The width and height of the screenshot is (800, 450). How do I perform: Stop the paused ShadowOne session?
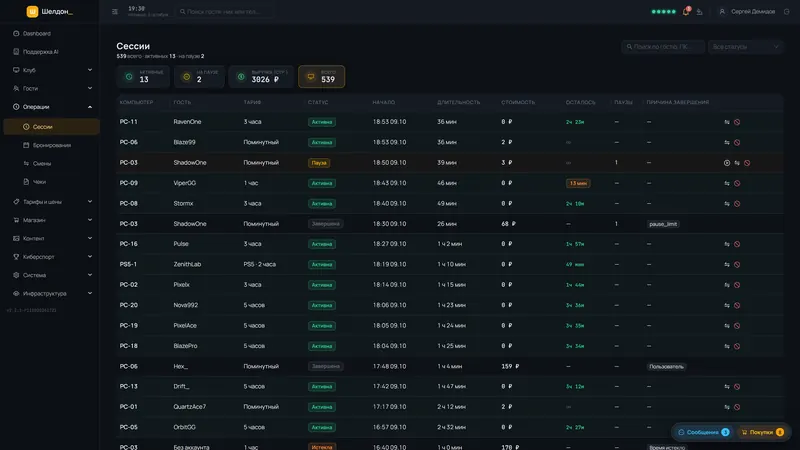pyautogui.click(x=747, y=163)
